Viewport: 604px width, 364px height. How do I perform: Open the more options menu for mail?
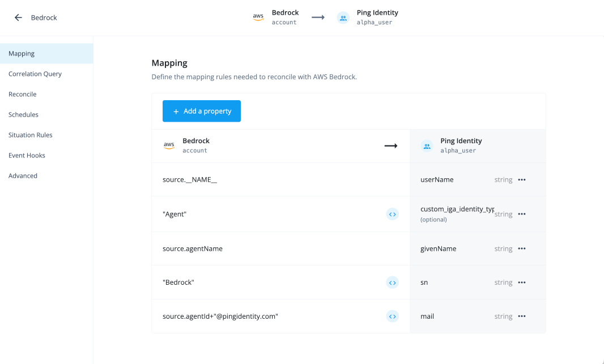(522, 316)
